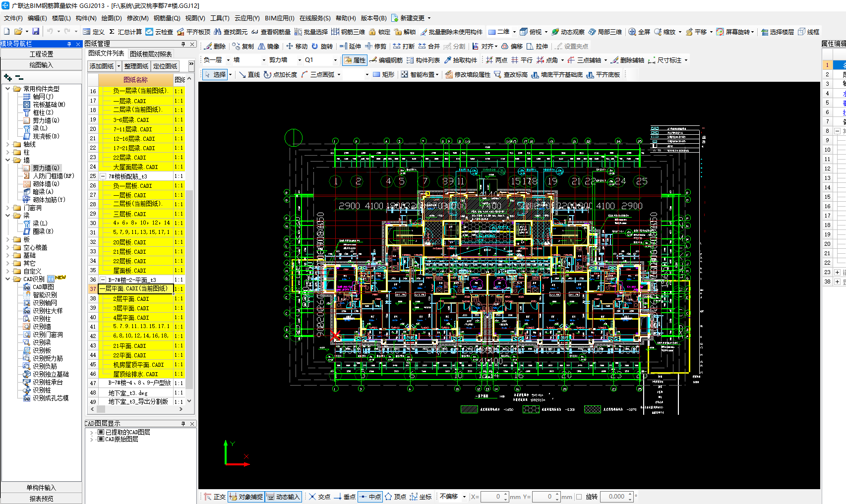
Task: Click the 单构件输入 button
Action: [42, 488]
